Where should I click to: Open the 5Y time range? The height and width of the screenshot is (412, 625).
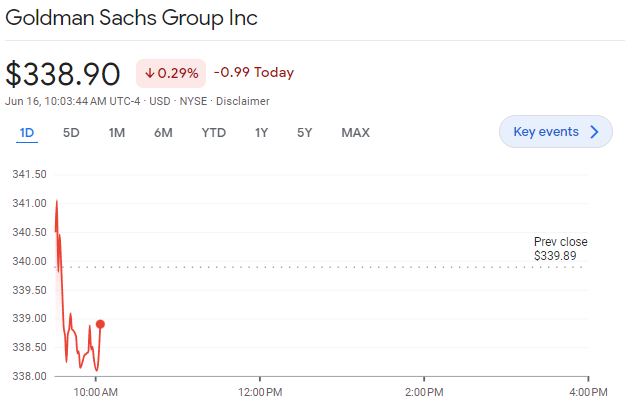point(305,133)
